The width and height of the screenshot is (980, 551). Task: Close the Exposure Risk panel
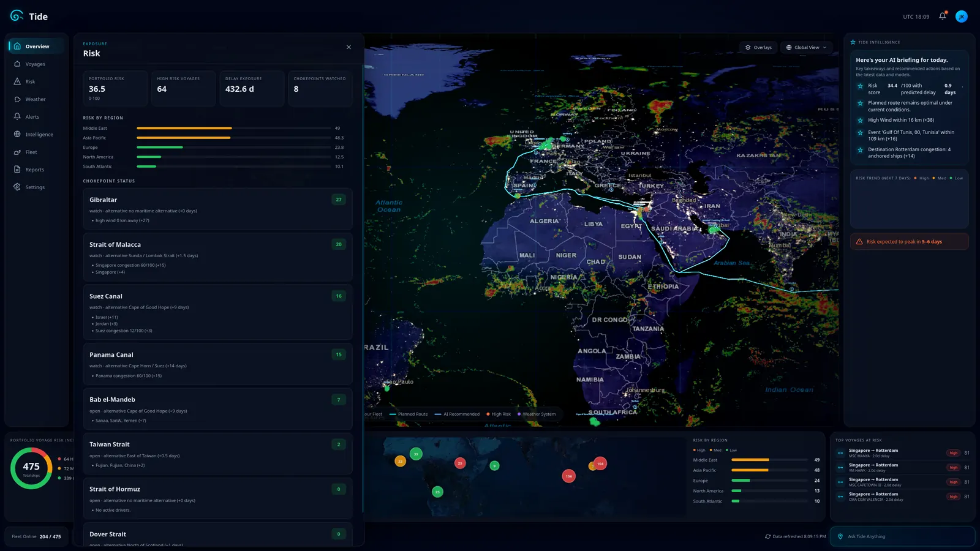click(x=349, y=47)
